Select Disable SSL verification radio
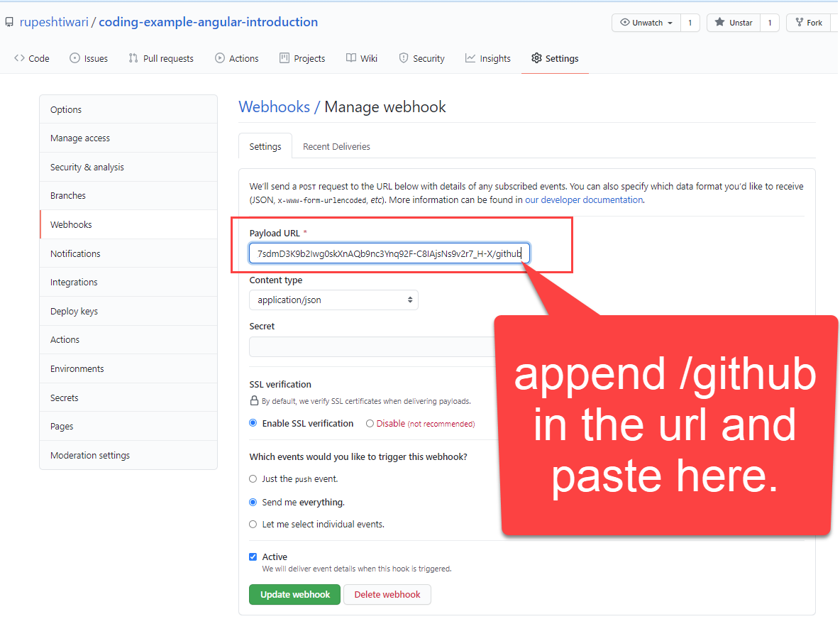 (370, 423)
